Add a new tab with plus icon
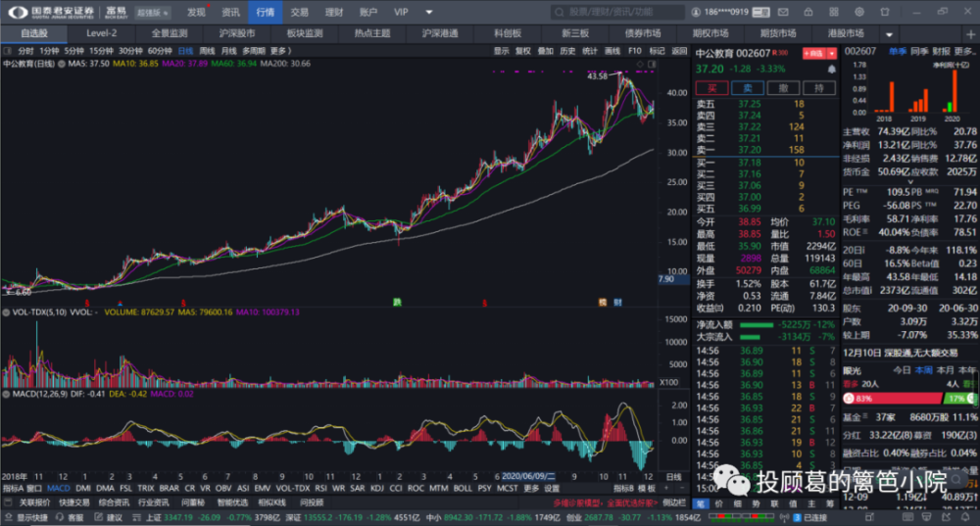 tap(970, 33)
